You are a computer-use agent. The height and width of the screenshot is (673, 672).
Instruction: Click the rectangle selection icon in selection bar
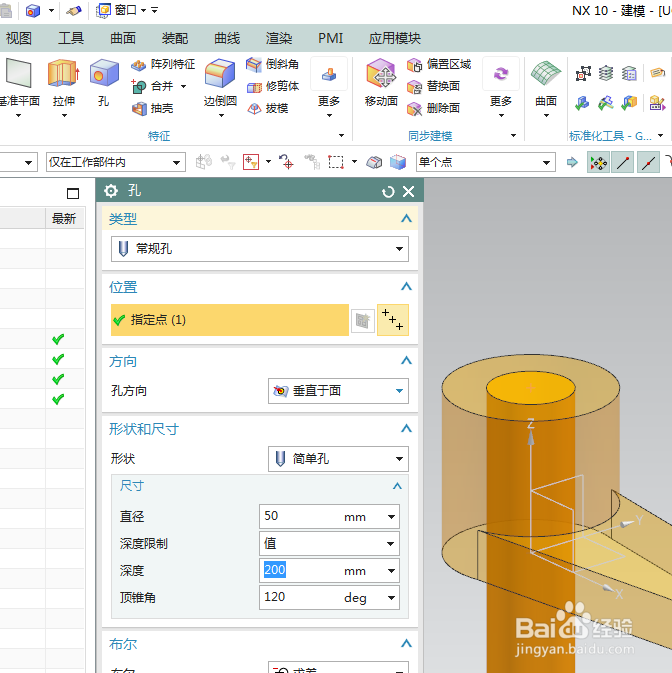[x=336, y=162]
